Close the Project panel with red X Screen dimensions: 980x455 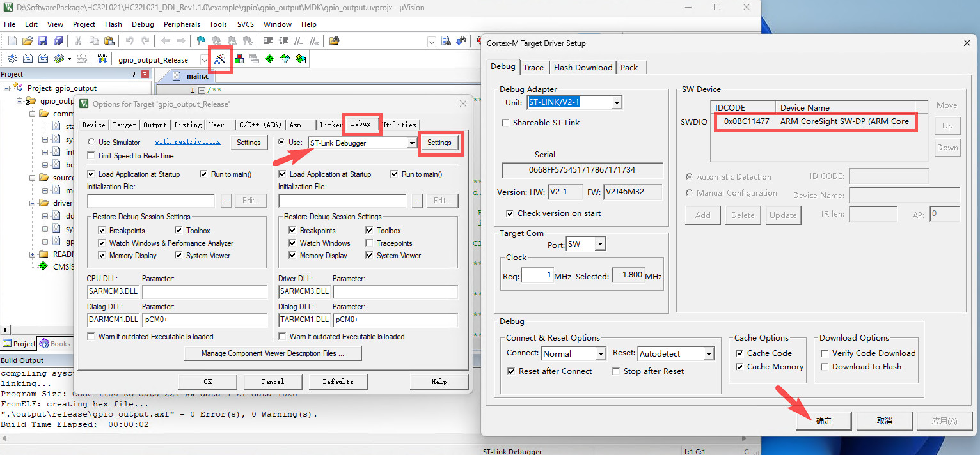click(145, 74)
